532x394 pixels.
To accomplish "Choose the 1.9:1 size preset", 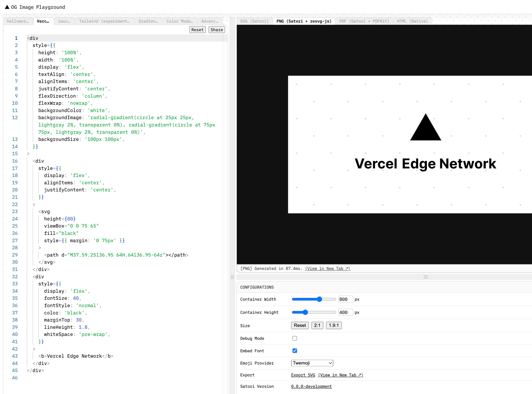I will pyautogui.click(x=334, y=325).
